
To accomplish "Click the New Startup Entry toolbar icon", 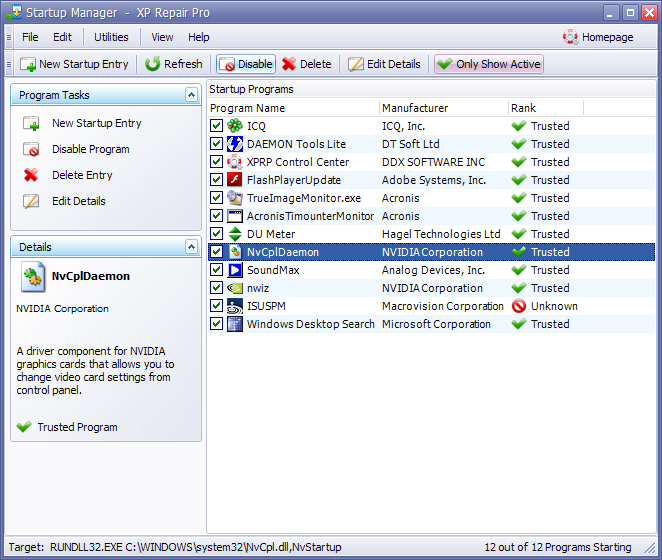I will pyautogui.click(x=28, y=64).
